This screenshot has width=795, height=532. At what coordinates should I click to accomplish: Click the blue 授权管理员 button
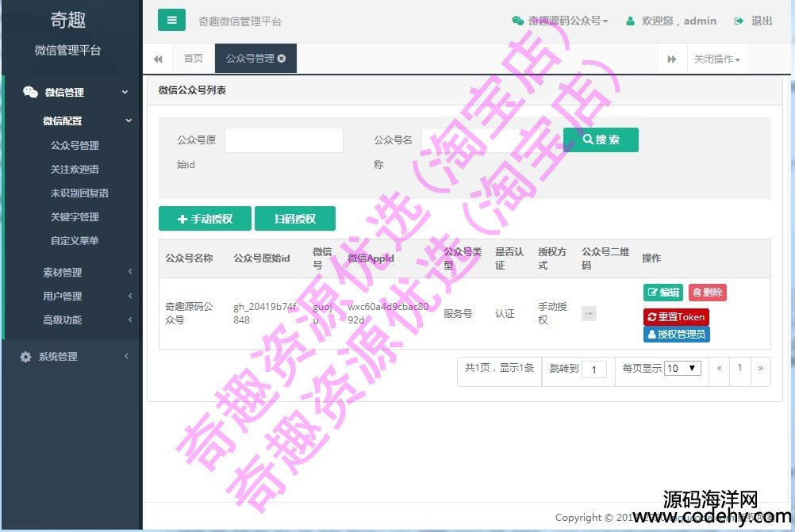coord(676,335)
